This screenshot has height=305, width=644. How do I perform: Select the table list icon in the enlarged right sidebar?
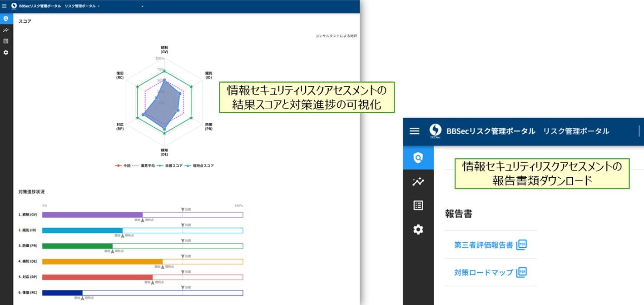[418, 205]
